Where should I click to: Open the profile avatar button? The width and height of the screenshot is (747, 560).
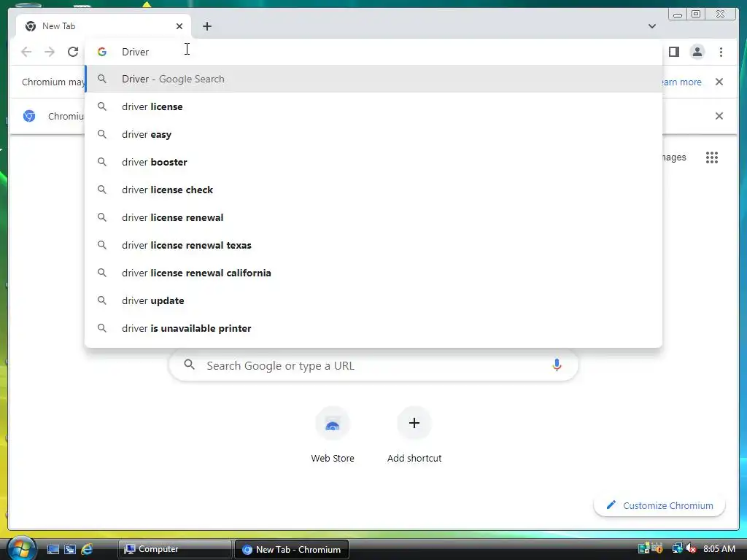[x=697, y=52]
